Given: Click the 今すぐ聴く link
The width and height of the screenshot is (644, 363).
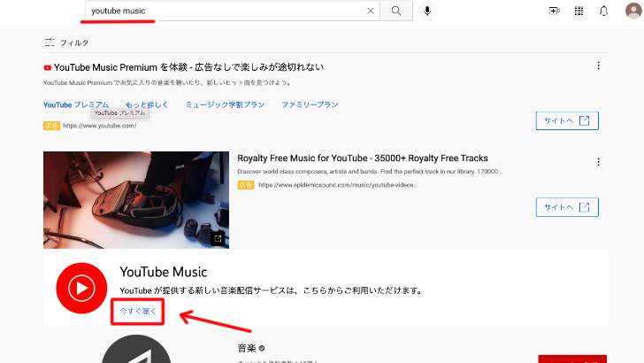Looking at the screenshot, I should point(138,311).
